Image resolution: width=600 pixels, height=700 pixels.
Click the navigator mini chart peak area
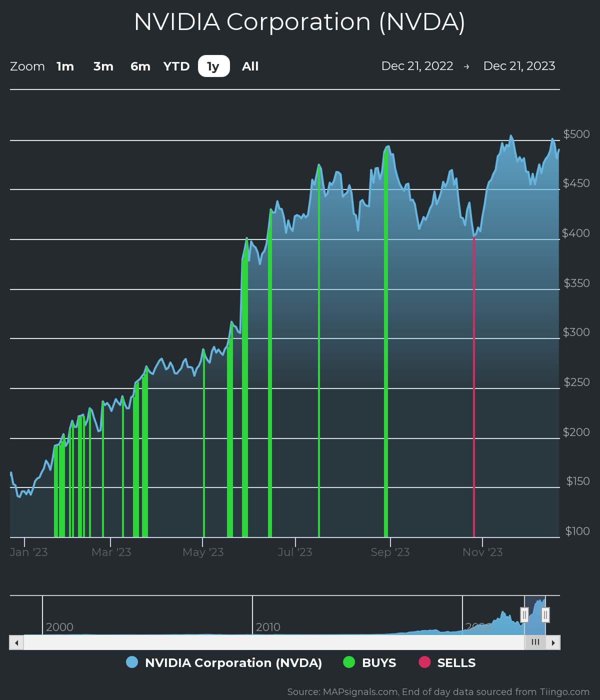click(537, 607)
